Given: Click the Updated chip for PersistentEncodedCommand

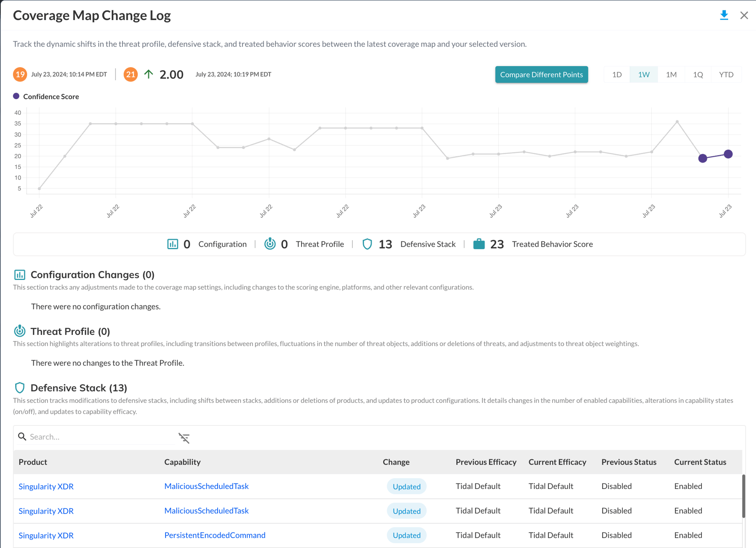Looking at the screenshot, I should pos(406,535).
